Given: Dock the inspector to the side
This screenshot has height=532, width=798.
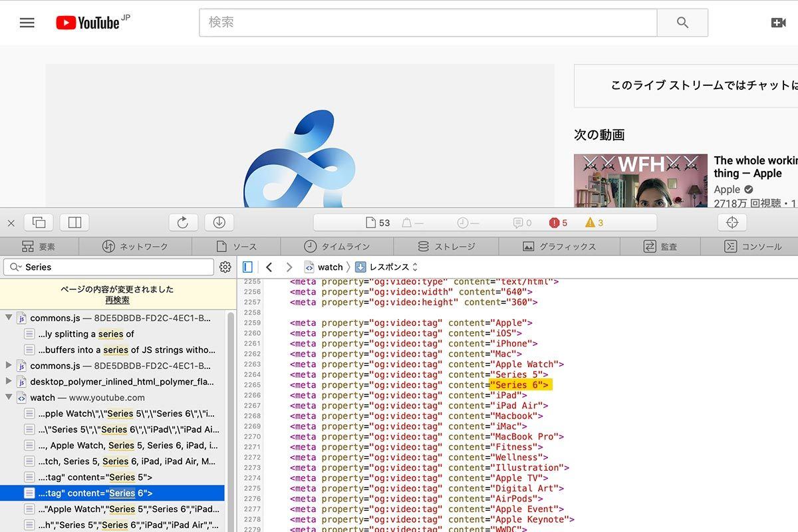Looking at the screenshot, I should pyautogui.click(x=74, y=223).
